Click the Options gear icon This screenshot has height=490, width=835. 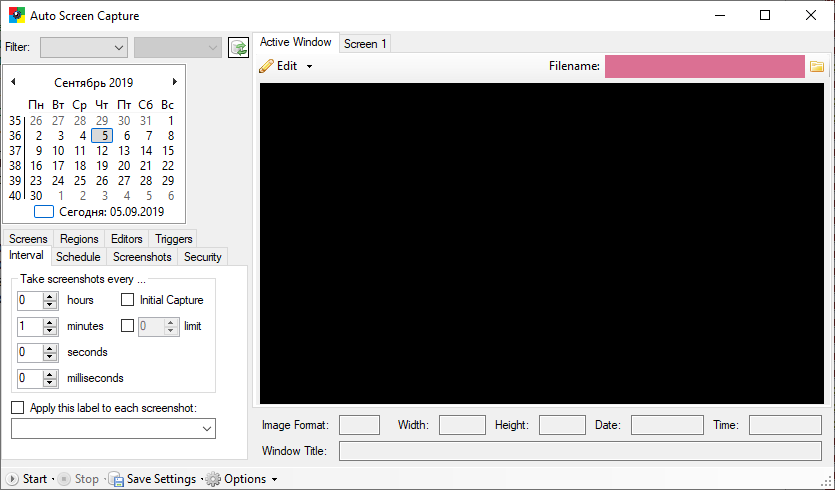213,479
